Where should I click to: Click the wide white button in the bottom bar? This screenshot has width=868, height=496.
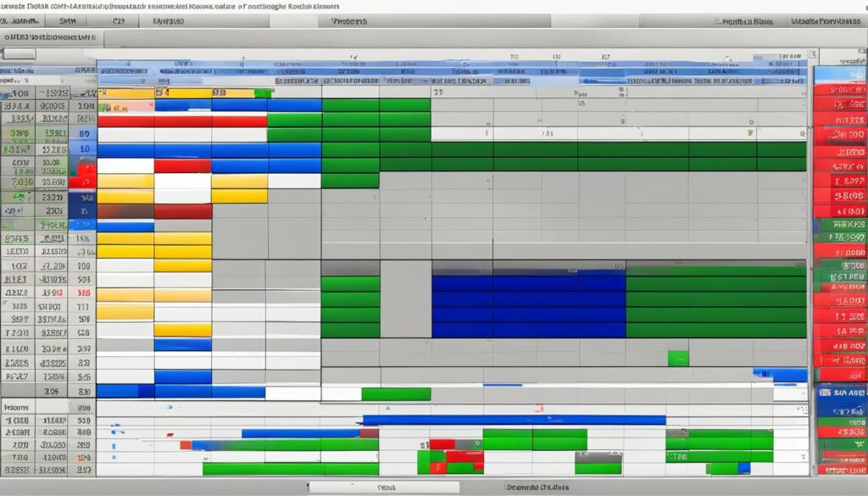click(383, 488)
